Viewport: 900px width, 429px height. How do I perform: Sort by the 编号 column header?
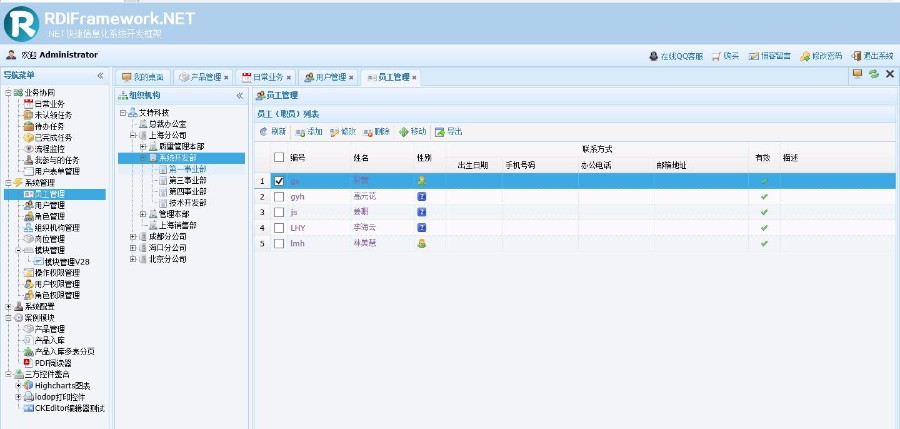297,157
